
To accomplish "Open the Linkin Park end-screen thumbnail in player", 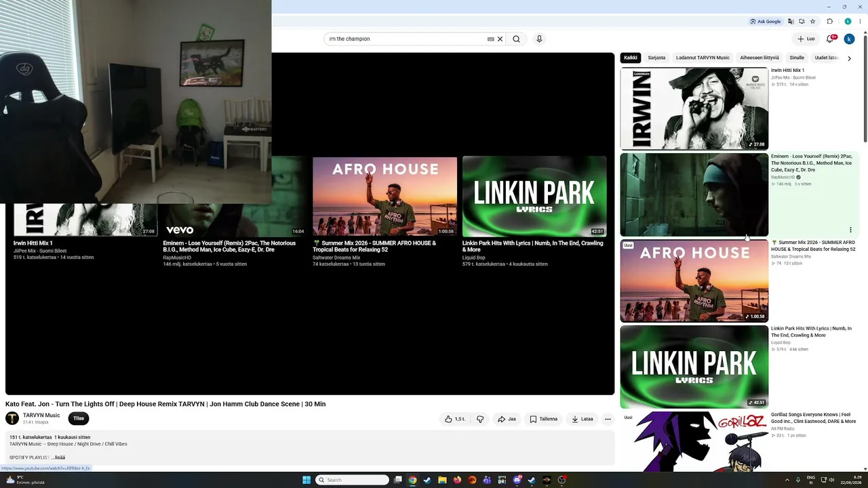I will coord(534,197).
